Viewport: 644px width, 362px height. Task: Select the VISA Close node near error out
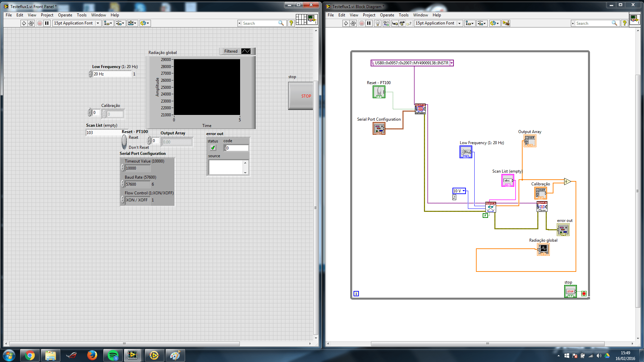[x=542, y=206]
